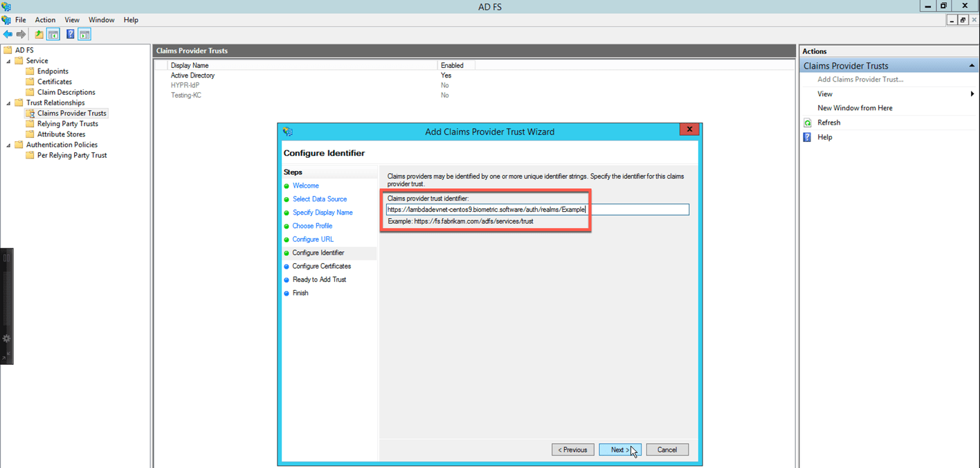Toggle the console tree visibility from the toolbar
Screen dimensions: 980x468
[x=53, y=34]
